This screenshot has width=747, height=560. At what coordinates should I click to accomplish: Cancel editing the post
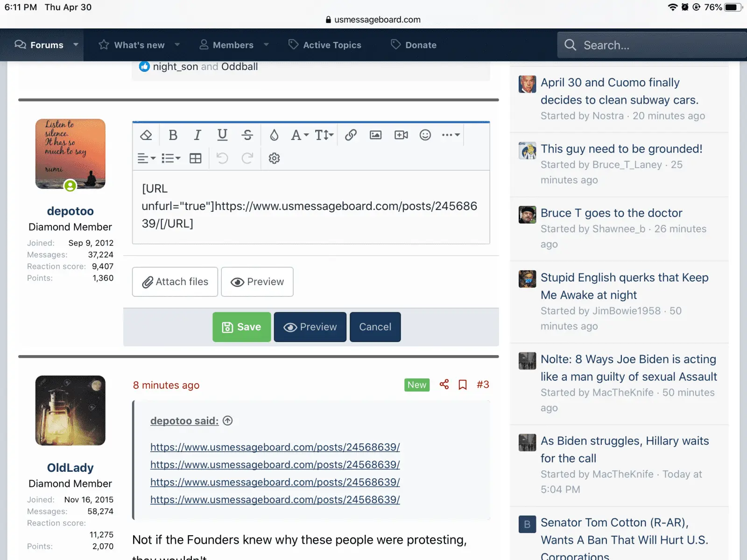(375, 327)
